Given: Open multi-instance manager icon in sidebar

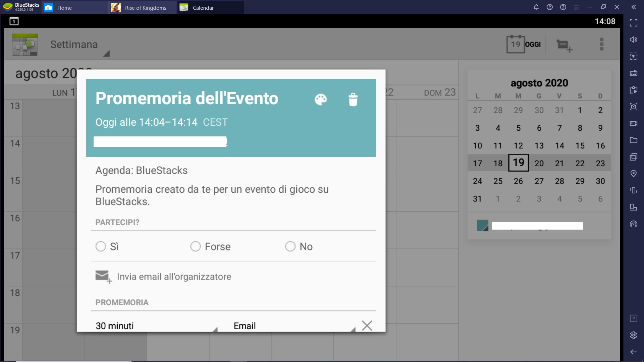Looking at the screenshot, I should coord(634,157).
